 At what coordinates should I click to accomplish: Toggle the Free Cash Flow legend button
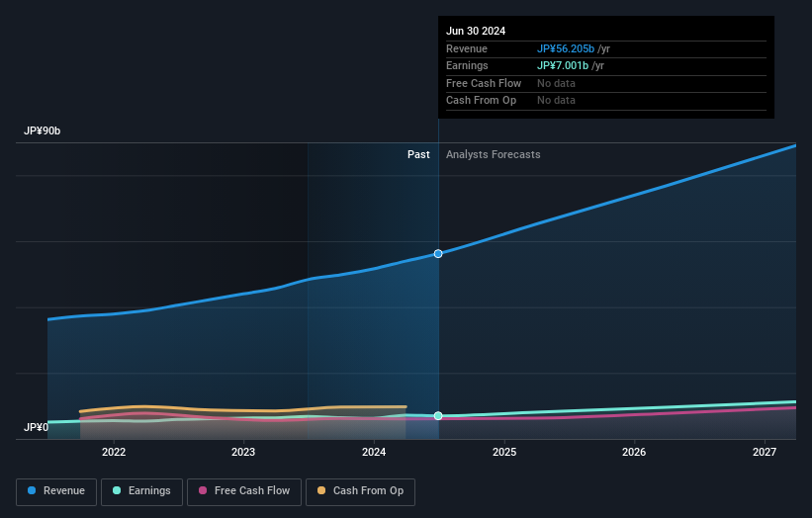tap(244, 491)
